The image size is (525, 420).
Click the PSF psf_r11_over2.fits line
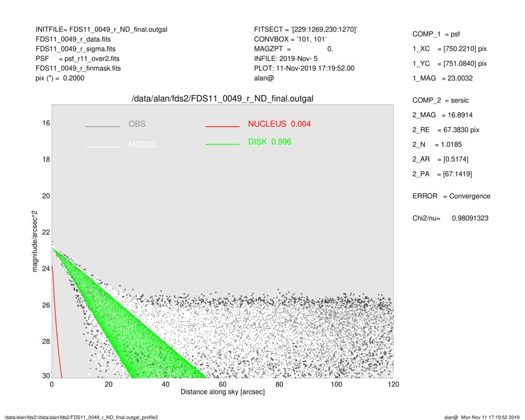(77, 59)
